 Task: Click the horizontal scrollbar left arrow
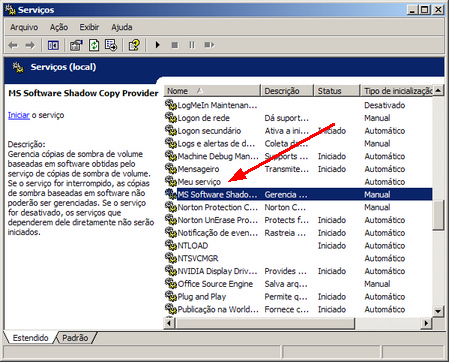coord(169,323)
